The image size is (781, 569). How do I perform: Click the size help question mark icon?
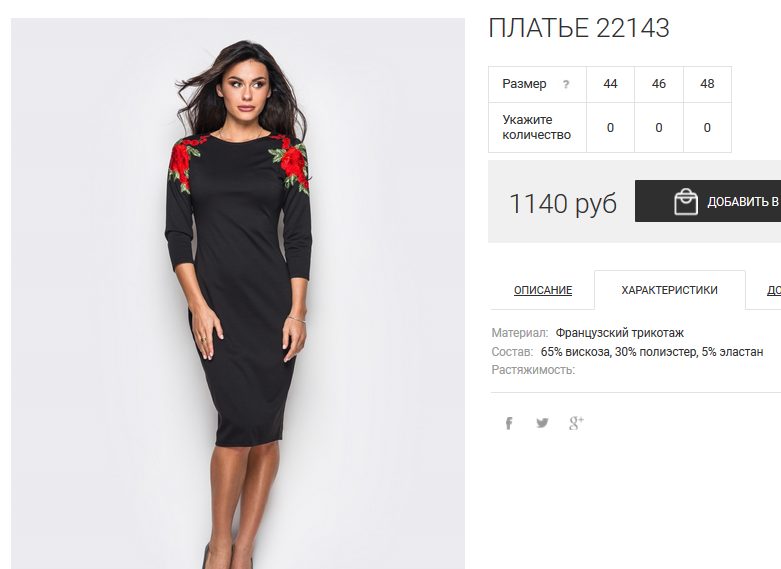point(566,84)
